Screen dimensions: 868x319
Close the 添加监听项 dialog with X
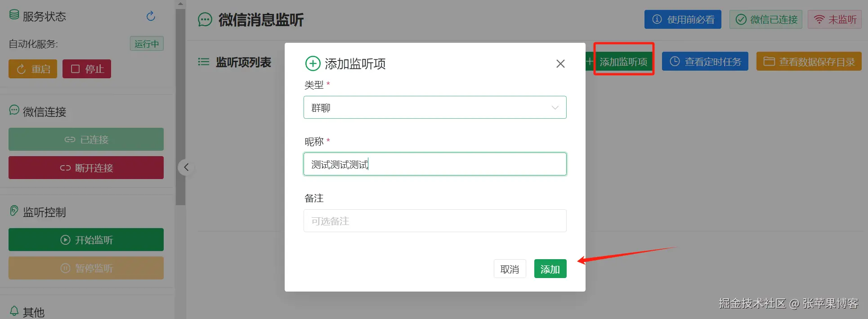click(x=560, y=64)
